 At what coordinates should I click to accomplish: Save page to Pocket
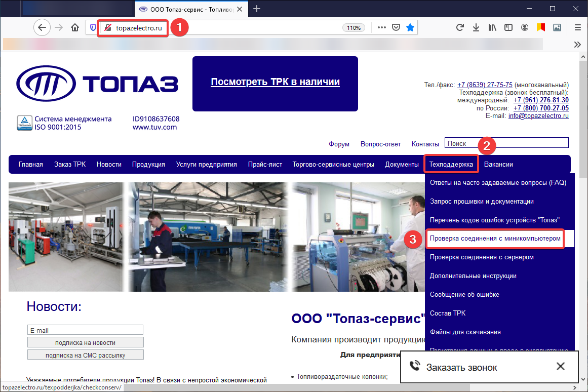396,27
